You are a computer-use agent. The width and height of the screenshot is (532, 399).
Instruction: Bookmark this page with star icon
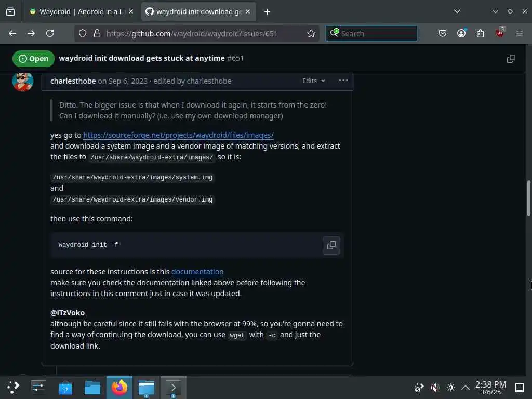point(311,33)
